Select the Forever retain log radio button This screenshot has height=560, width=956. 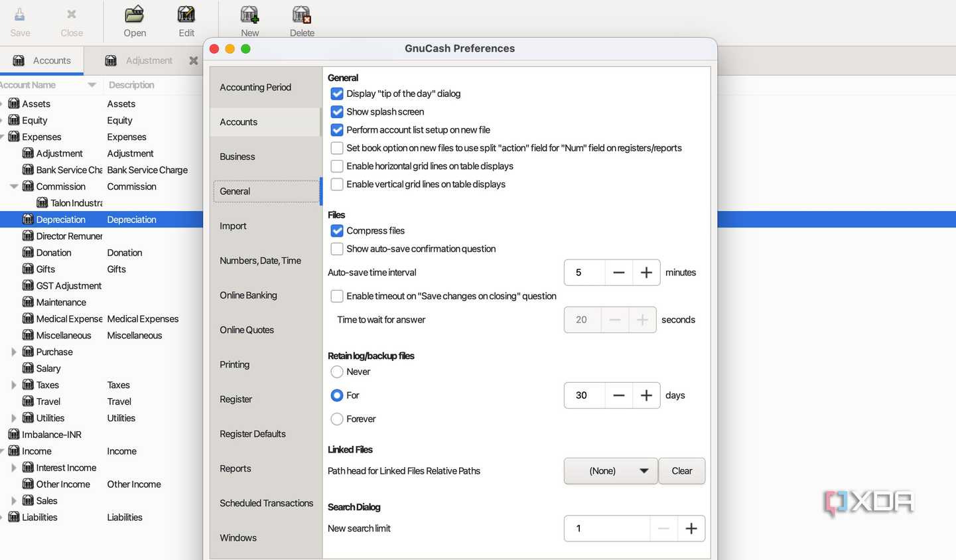coord(337,419)
